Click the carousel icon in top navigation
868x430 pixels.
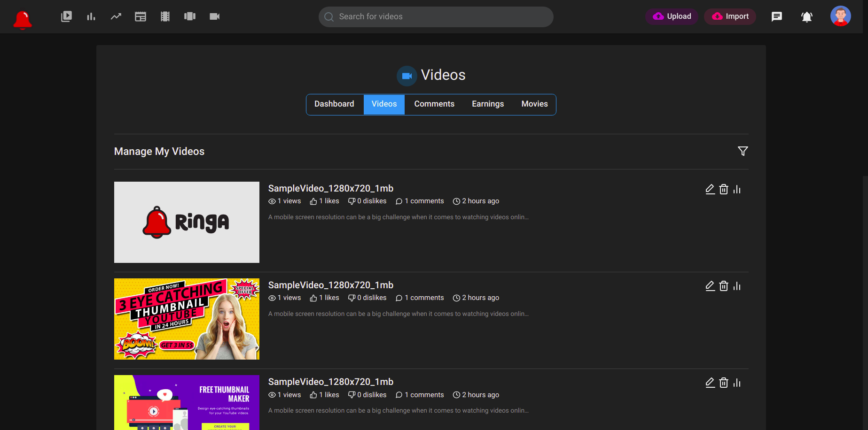(x=190, y=16)
